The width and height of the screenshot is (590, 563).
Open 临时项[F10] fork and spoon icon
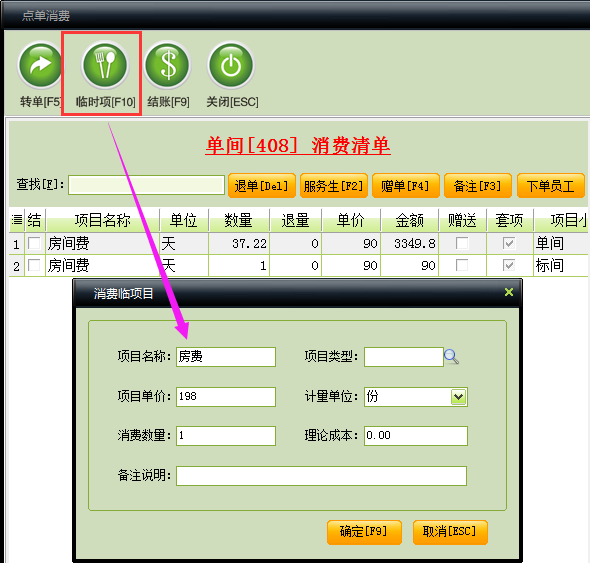(105, 65)
